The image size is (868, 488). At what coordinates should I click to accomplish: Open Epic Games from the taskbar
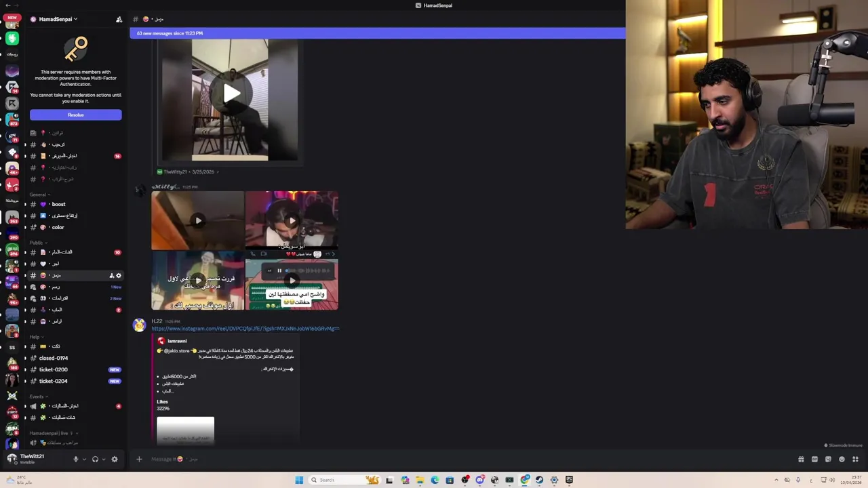(569, 480)
